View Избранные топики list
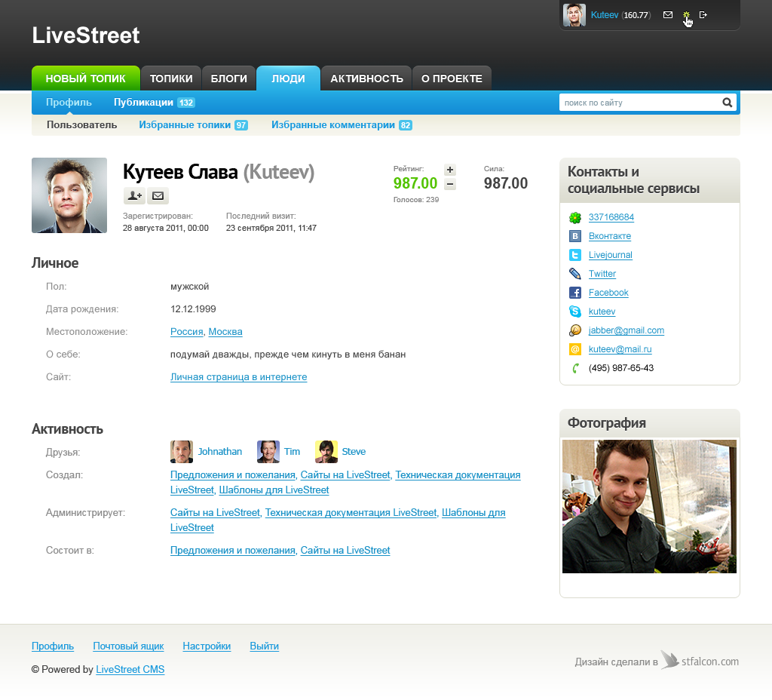This screenshot has width=772, height=700. point(185,125)
